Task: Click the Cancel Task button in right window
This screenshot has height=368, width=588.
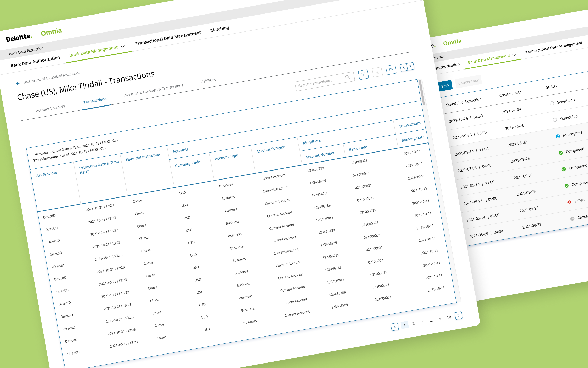Action: pyautogui.click(x=468, y=82)
